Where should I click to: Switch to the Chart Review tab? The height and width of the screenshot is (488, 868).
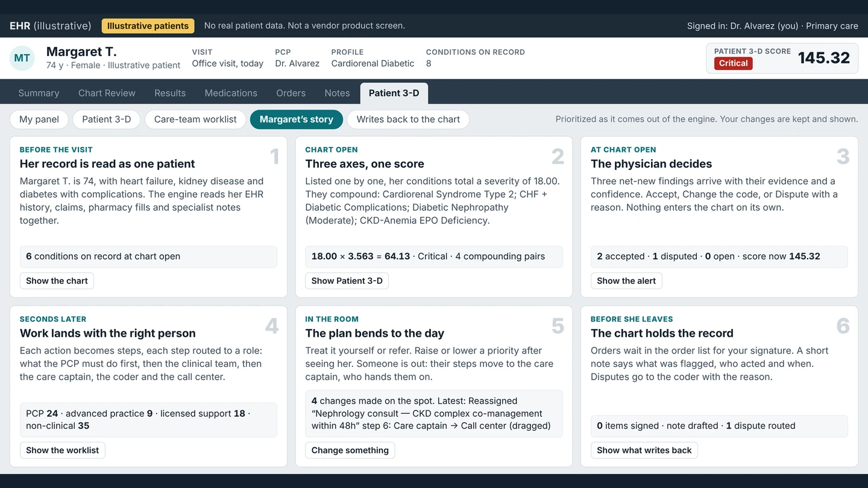(x=107, y=93)
